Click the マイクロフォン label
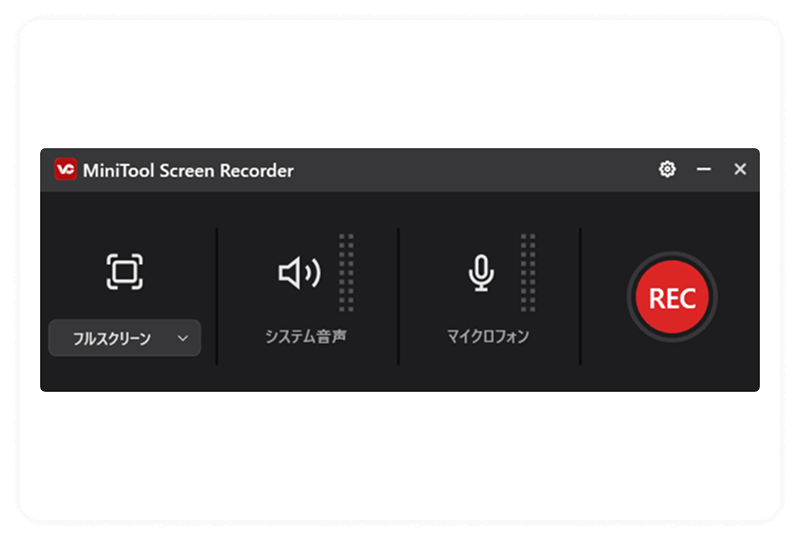 [x=488, y=336]
